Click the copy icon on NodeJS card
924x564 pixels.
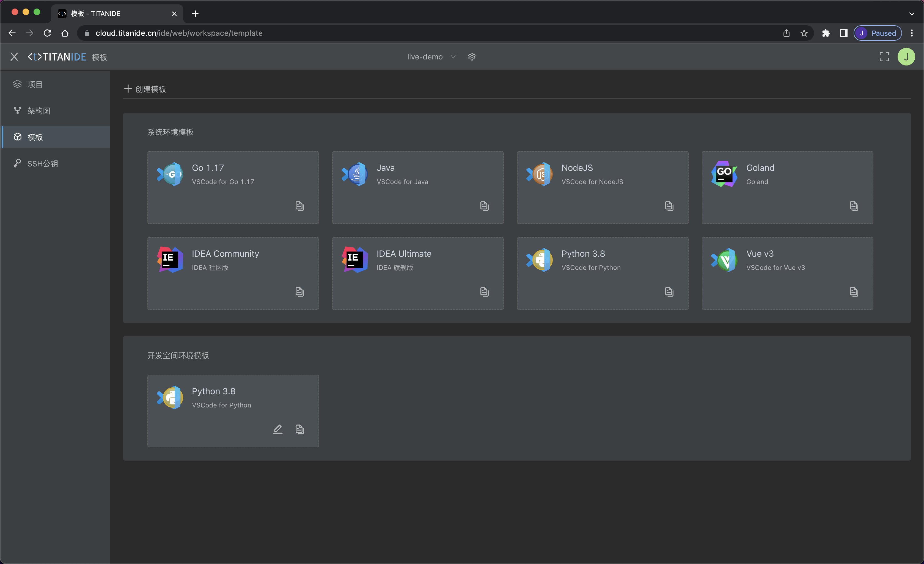point(669,206)
